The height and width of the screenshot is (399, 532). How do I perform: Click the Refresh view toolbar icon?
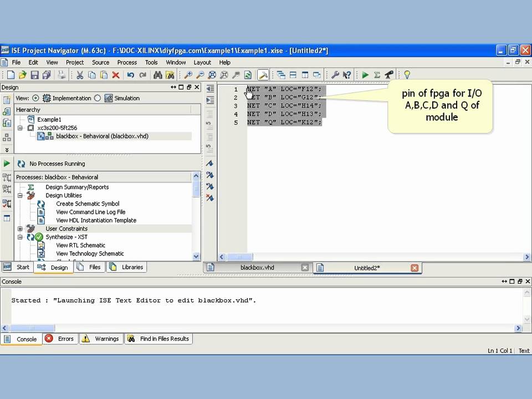point(248,75)
